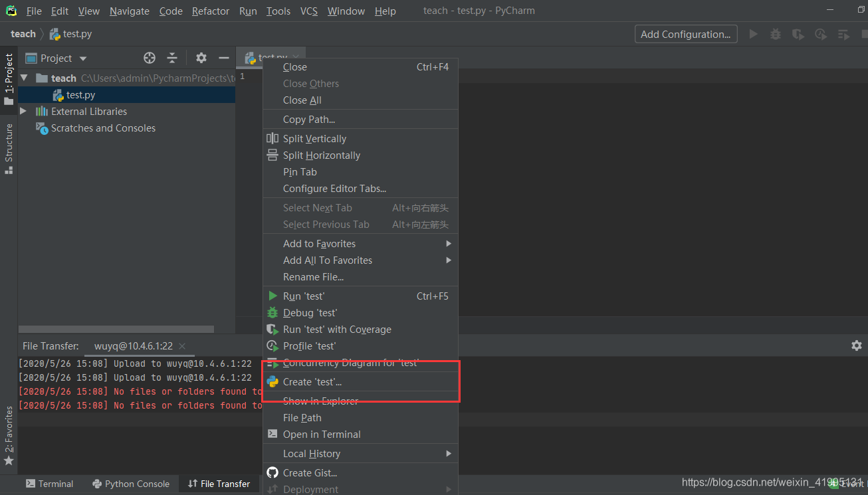The height and width of the screenshot is (495, 868).
Task: Click Run with Coverage toolbar icon
Action: 798,34
